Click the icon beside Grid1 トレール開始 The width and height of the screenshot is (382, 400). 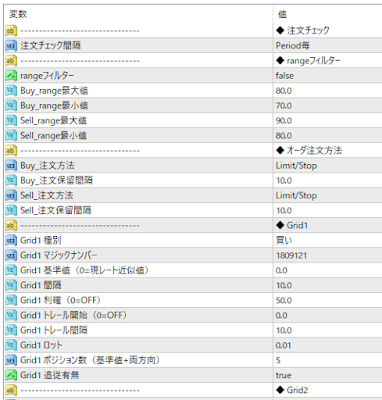[x=11, y=315]
